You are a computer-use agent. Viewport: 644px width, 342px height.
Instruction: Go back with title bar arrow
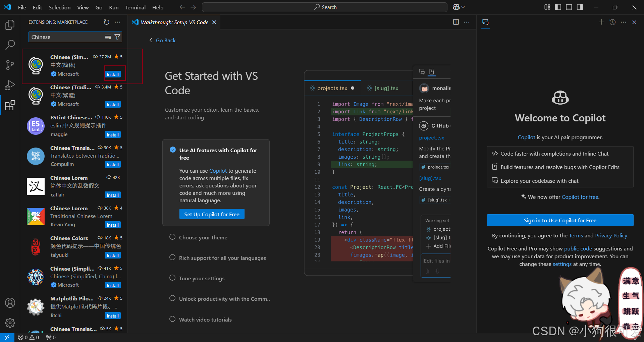click(x=182, y=7)
